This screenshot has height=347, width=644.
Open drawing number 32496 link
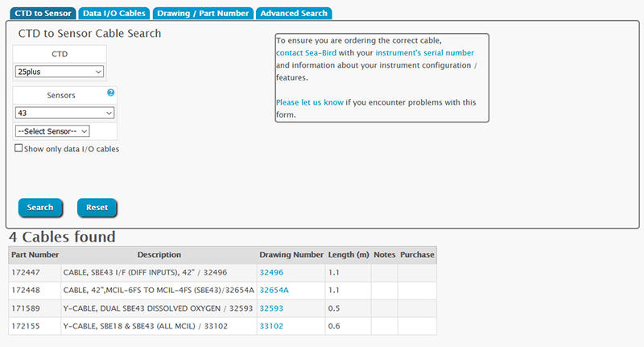[x=271, y=272]
